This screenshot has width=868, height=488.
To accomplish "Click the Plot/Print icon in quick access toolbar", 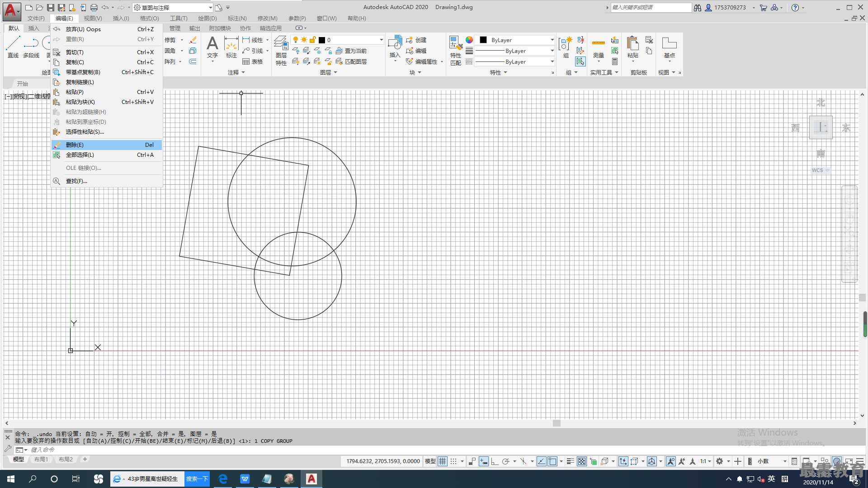I will [x=94, y=7].
